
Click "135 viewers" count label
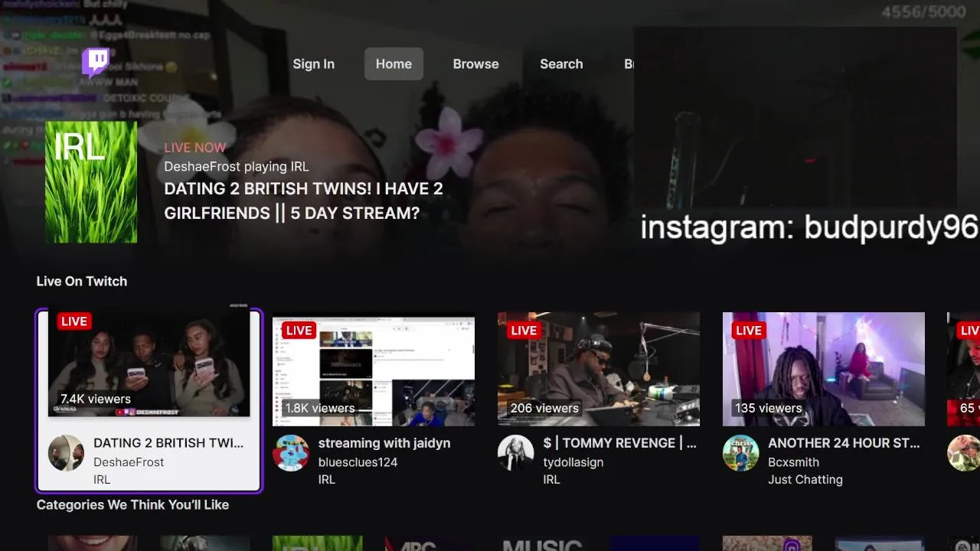point(769,408)
